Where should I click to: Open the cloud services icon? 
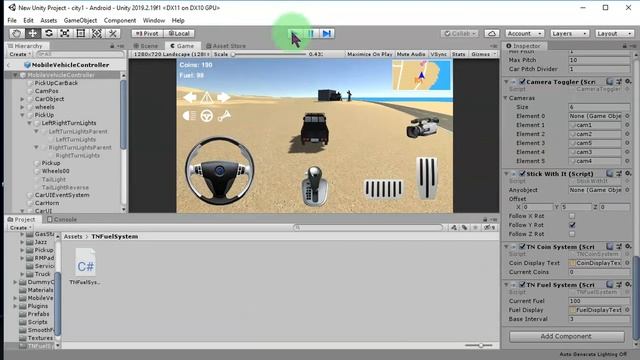point(492,33)
